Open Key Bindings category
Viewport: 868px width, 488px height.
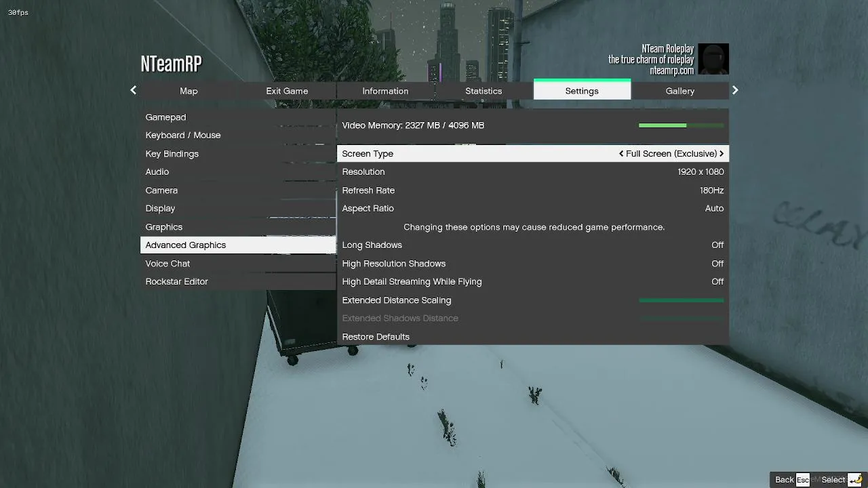tap(238, 154)
